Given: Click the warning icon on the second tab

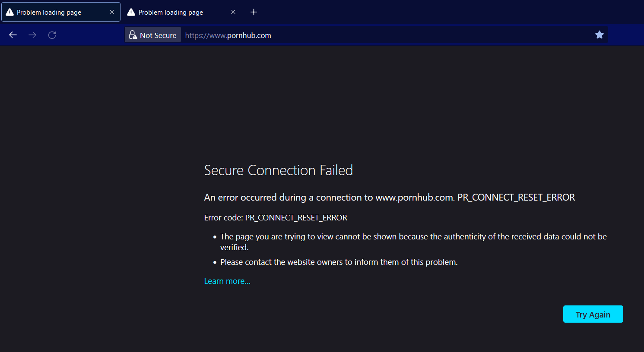Looking at the screenshot, I should [x=131, y=12].
